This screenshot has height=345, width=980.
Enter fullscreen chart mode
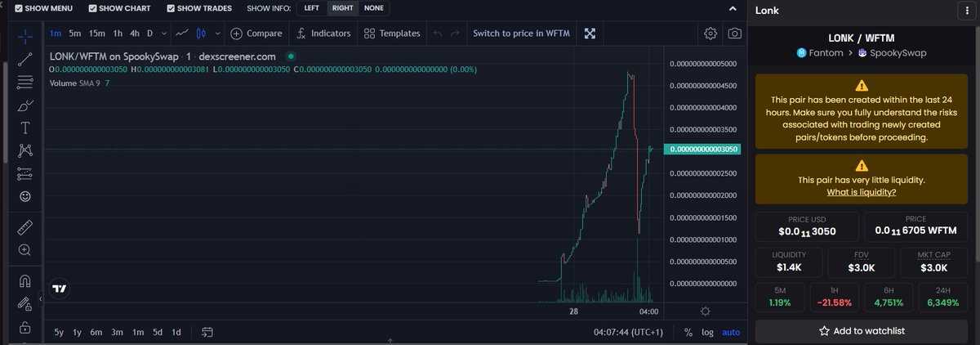(590, 34)
